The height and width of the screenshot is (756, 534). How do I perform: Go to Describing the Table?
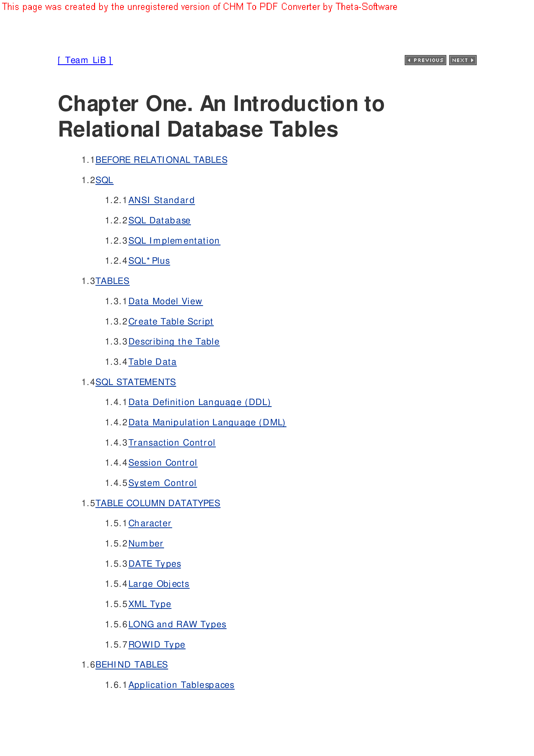pos(174,342)
